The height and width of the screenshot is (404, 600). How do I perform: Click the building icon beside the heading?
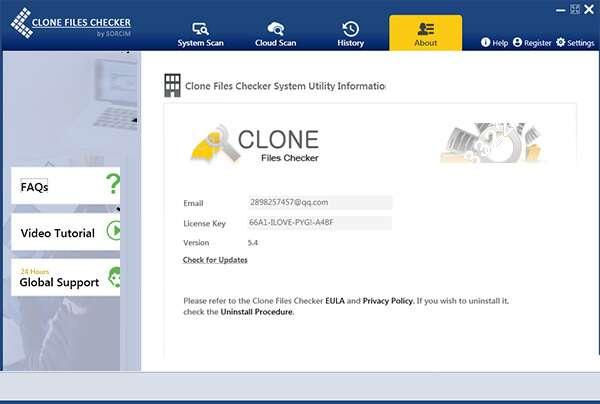tap(173, 85)
